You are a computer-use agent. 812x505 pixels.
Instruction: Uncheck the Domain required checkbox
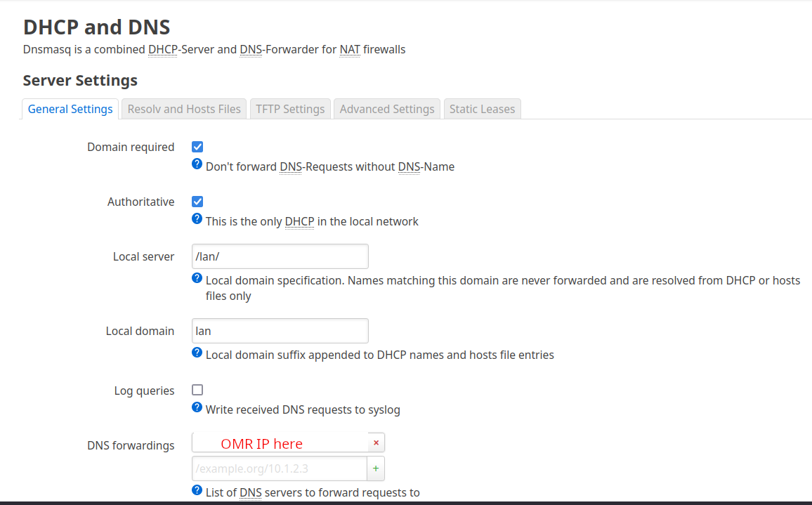coord(197,147)
